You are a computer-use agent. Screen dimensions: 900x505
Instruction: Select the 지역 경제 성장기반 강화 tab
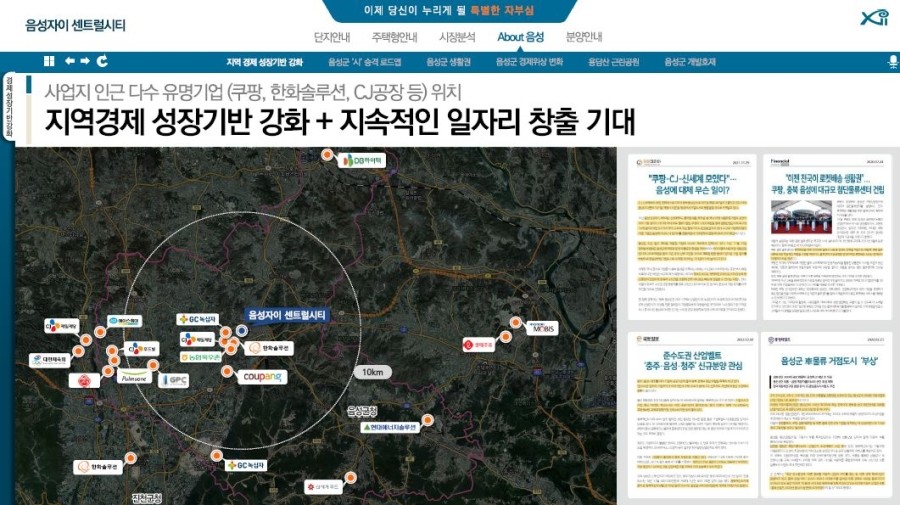click(x=265, y=62)
